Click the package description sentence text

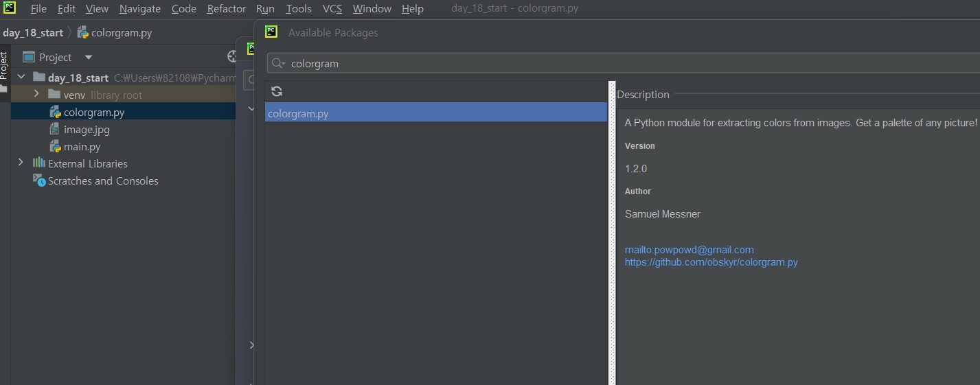[801, 122]
